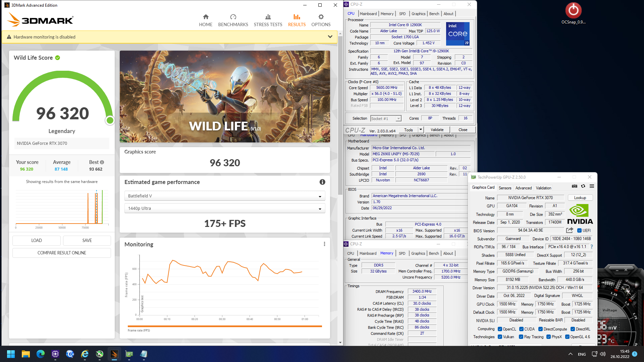
Task: Click the CPU-Z Validate button
Action: pos(437,130)
